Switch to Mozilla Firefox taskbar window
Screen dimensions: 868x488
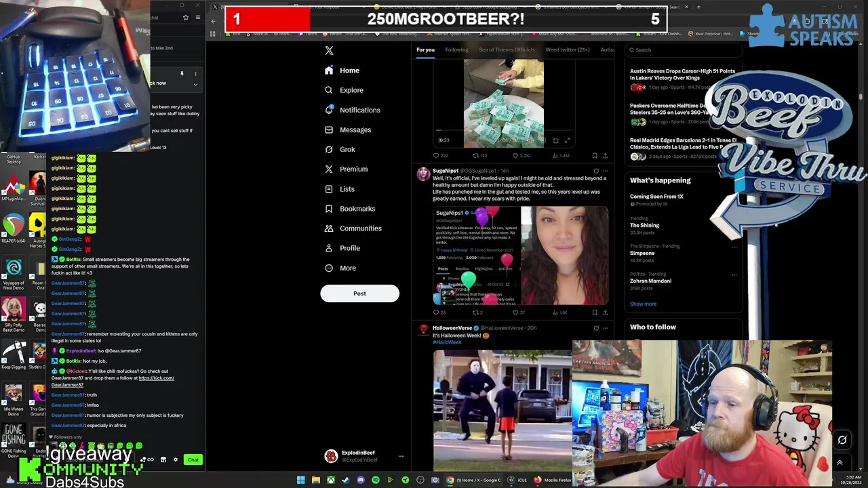click(553, 480)
